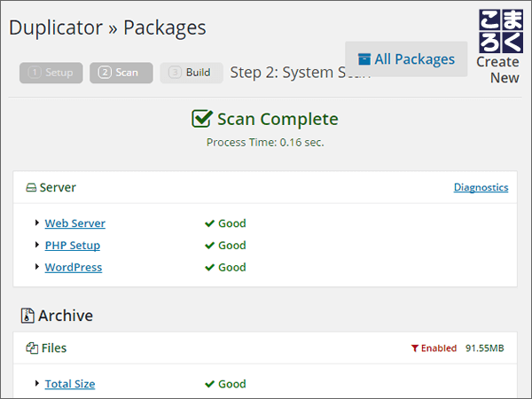
Task: Click the Good status beside PHP Setup
Action: point(232,246)
